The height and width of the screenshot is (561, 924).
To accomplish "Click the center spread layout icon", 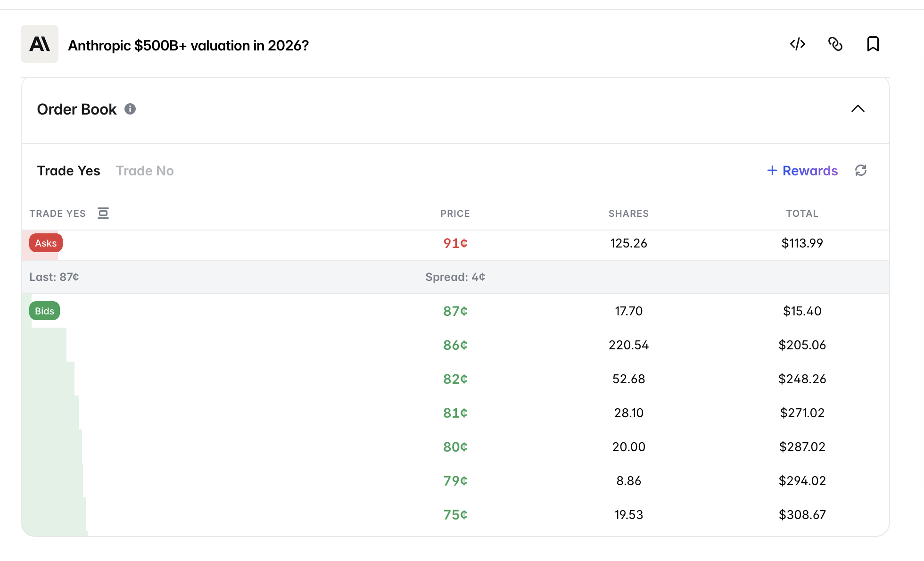I will coord(103,214).
